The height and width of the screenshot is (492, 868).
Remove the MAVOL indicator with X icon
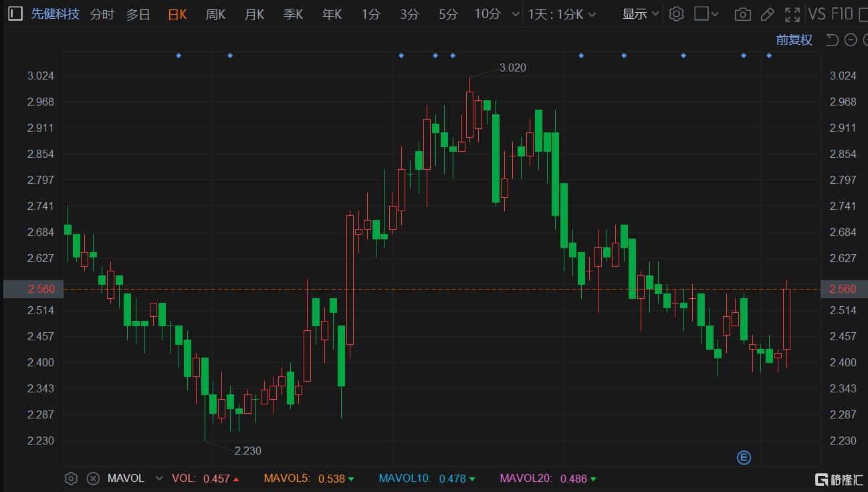(94, 478)
